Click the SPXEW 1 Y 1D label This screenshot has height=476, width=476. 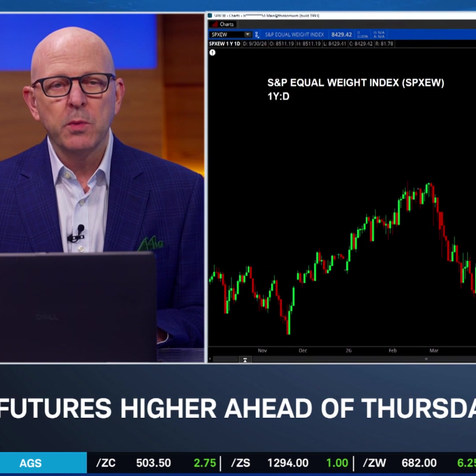click(225, 44)
